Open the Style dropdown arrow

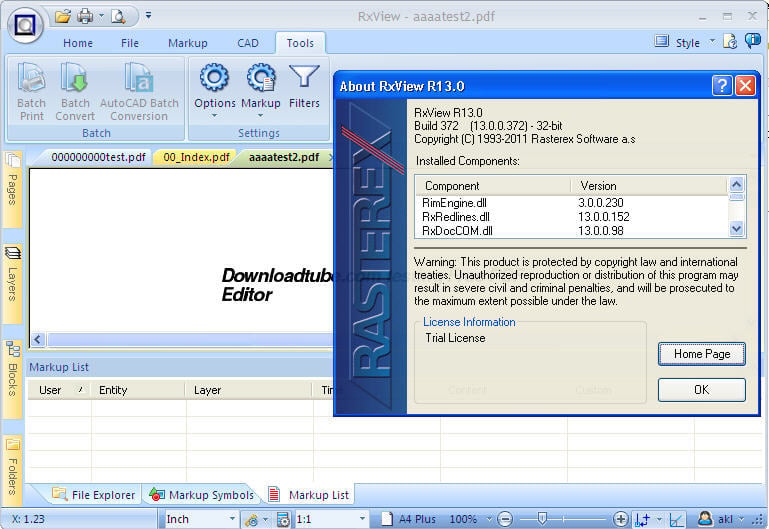point(712,41)
